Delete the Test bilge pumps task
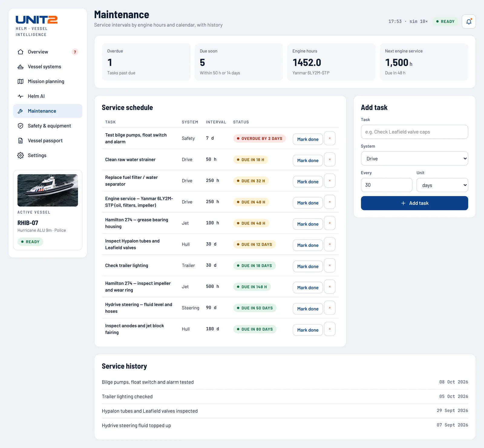Viewport: 484px width, 448px height. [329, 138]
